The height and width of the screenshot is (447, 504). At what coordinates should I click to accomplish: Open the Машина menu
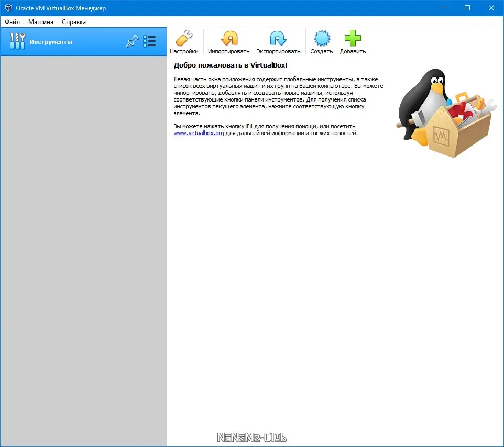click(x=41, y=22)
